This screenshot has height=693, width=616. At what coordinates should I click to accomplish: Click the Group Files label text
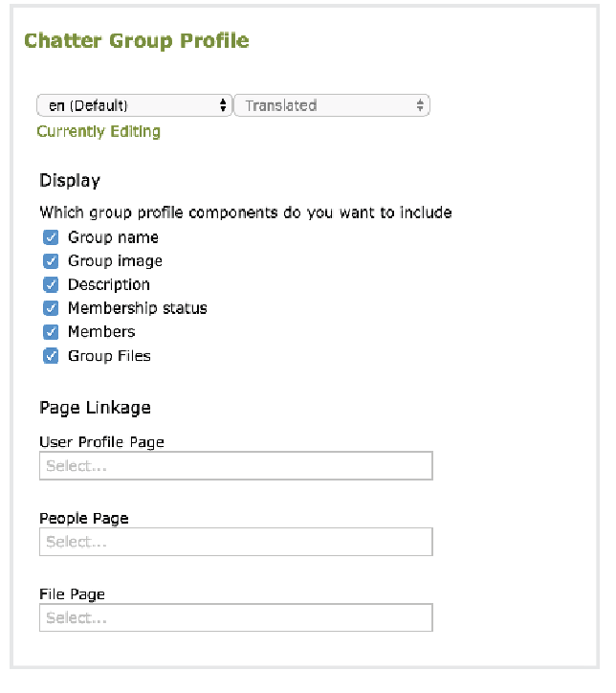(x=109, y=356)
